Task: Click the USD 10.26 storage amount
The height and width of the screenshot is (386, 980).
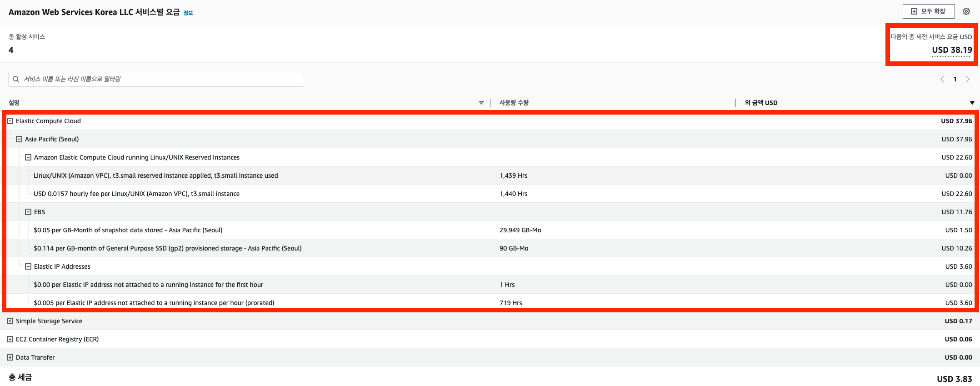Action: (957, 248)
